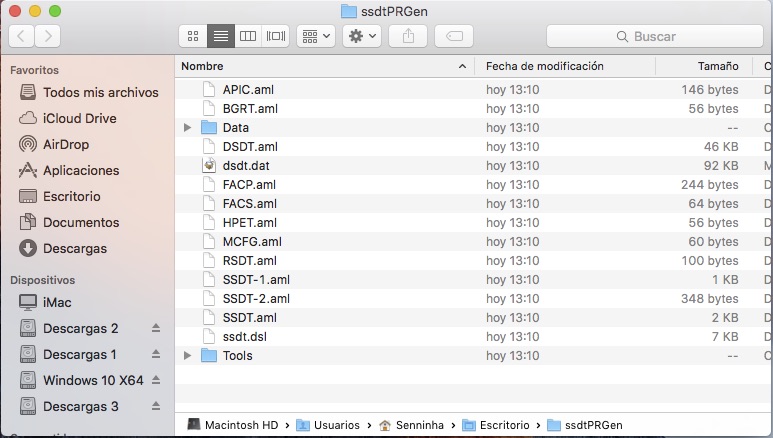Open Descargas in sidebar favorites
773x438 pixels.
point(63,248)
